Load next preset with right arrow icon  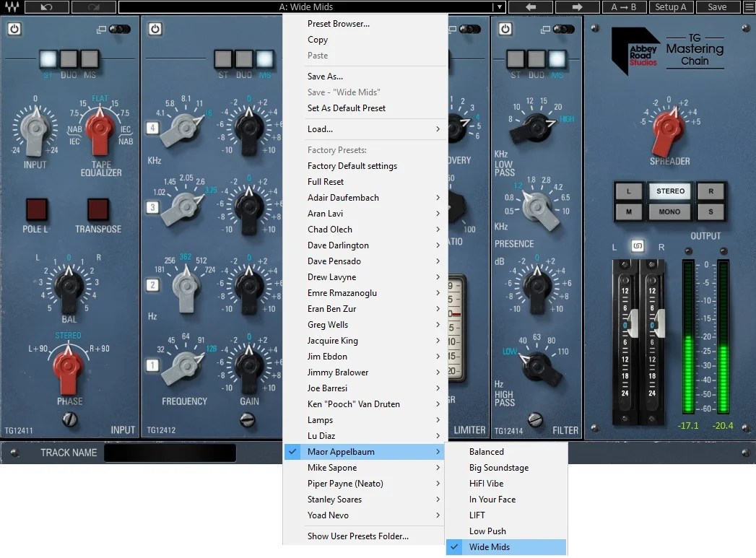tap(578, 6)
